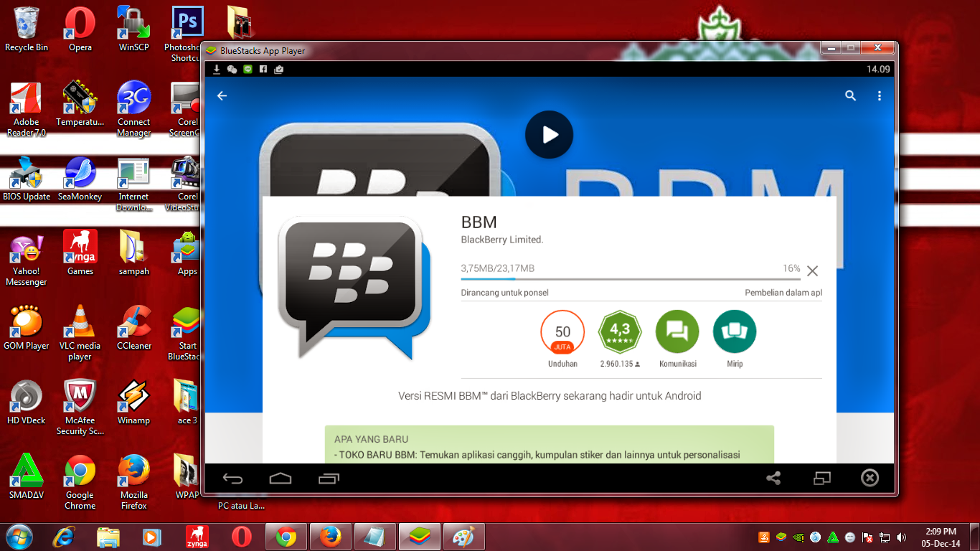Open the Google Chrome desktop shortcut
The height and width of the screenshot is (551, 980).
80,482
